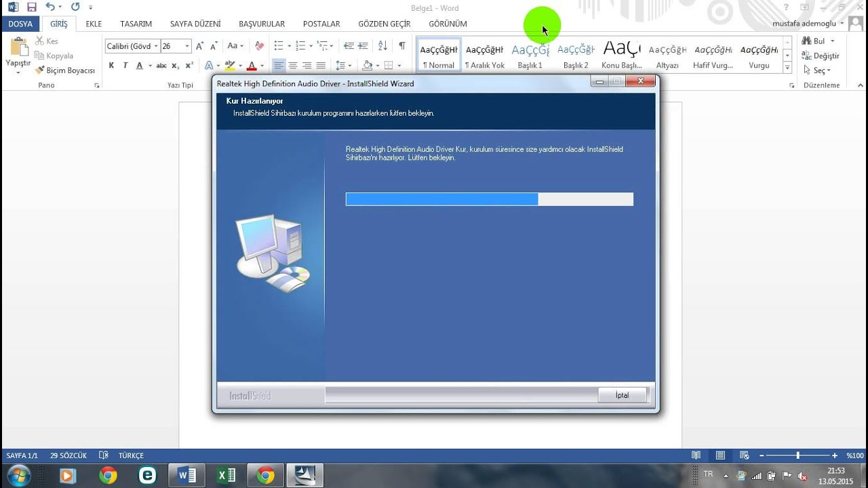Apply red font color
Screen dimensions: 868x488
[252, 66]
